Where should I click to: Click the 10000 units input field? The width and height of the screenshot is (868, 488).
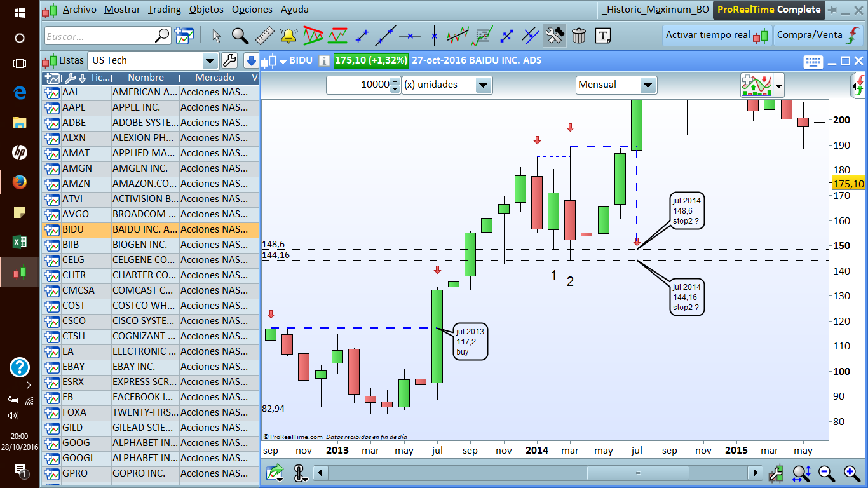358,85
